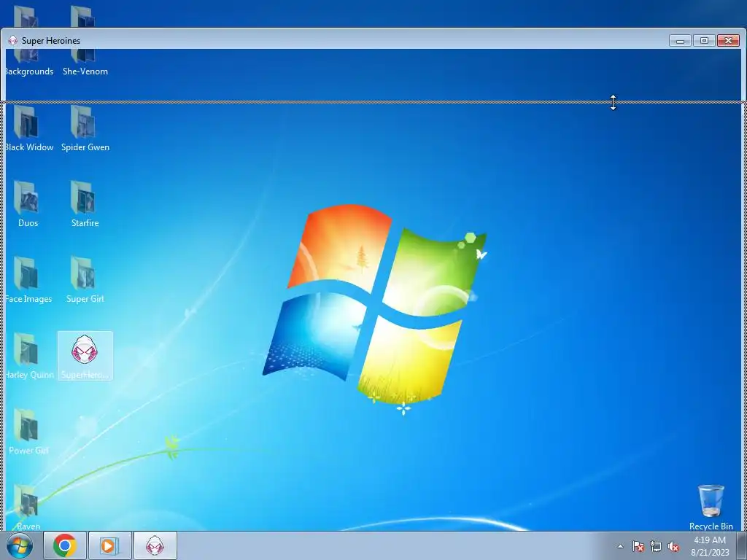Click the Super Heroines window title text

pos(51,41)
